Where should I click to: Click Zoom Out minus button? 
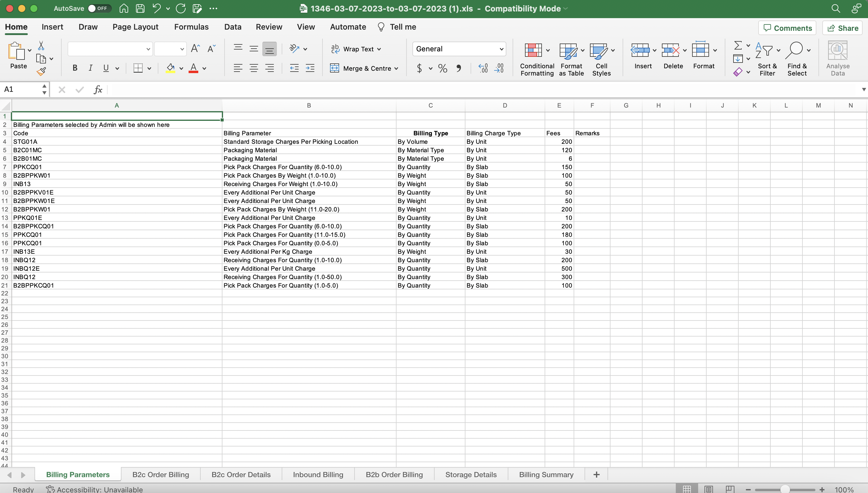748,490
